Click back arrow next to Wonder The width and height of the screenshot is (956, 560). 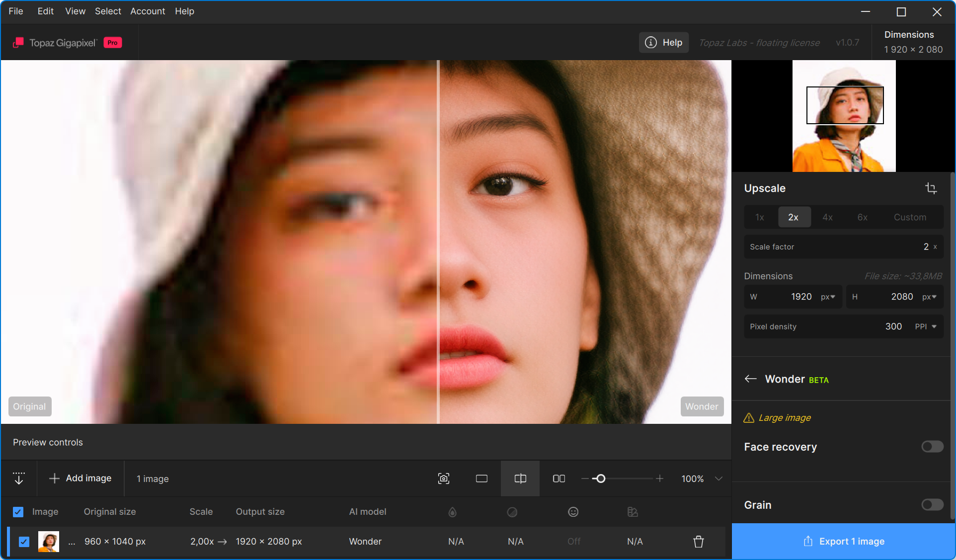(751, 379)
